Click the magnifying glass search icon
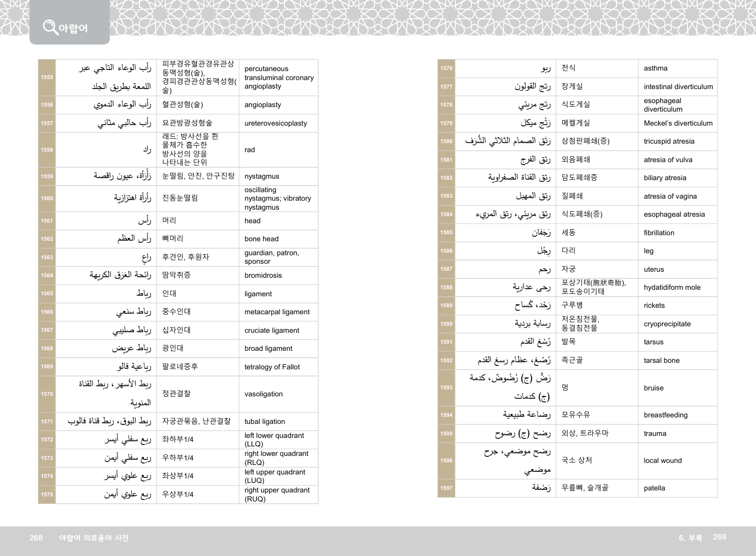The width and height of the screenshot is (756, 556). (50, 27)
